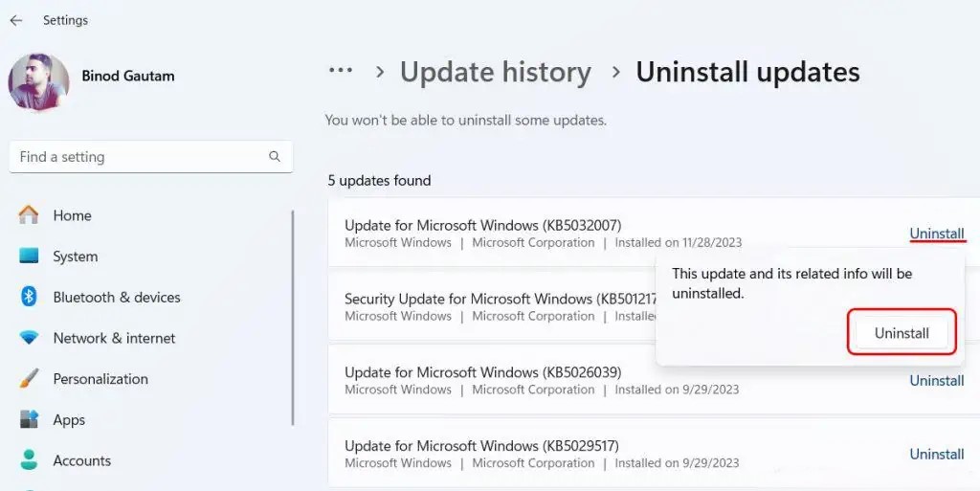Confirm Uninstall button in popup
This screenshot has height=491, width=980.
(x=902, y=333)
